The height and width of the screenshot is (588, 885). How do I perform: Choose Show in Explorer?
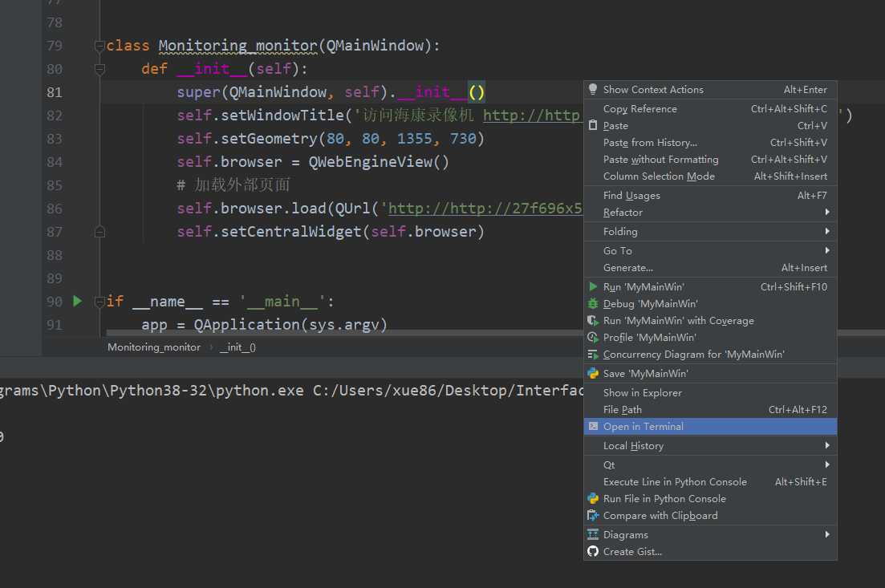(710, 393)
